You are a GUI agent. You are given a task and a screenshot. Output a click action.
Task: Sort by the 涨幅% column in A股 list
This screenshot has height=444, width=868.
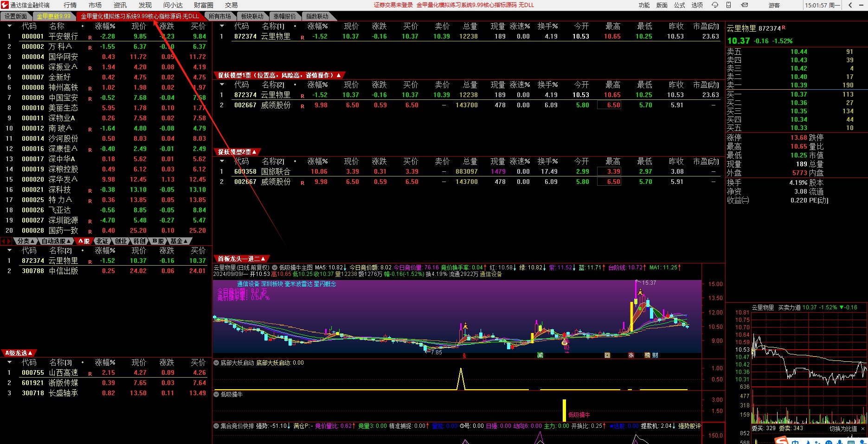[105, 26]
